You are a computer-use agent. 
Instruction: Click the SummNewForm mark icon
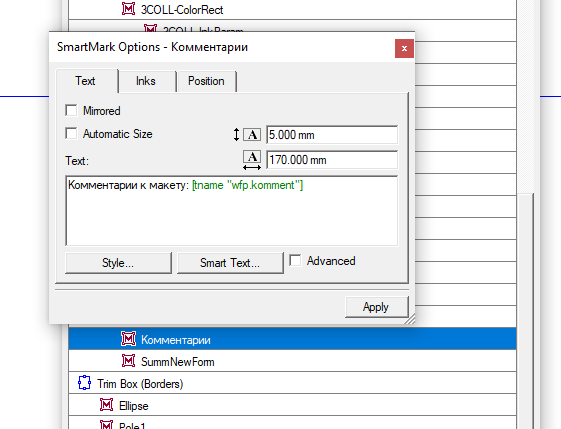(x=128, y=361)
